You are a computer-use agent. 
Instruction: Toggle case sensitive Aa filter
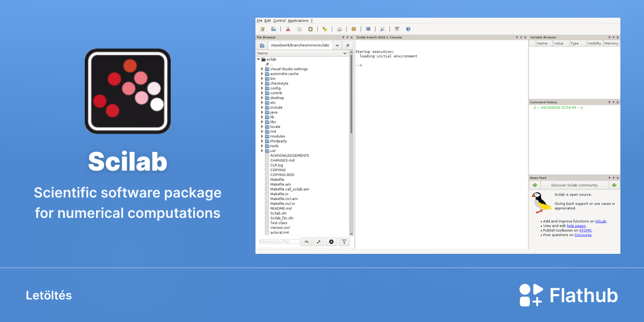306,241
